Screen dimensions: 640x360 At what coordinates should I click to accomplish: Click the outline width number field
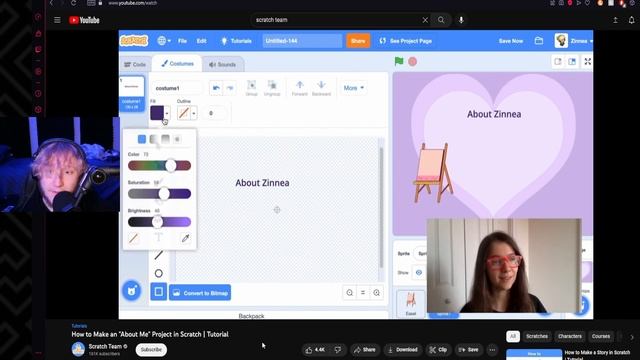click(x=214, y=113)
